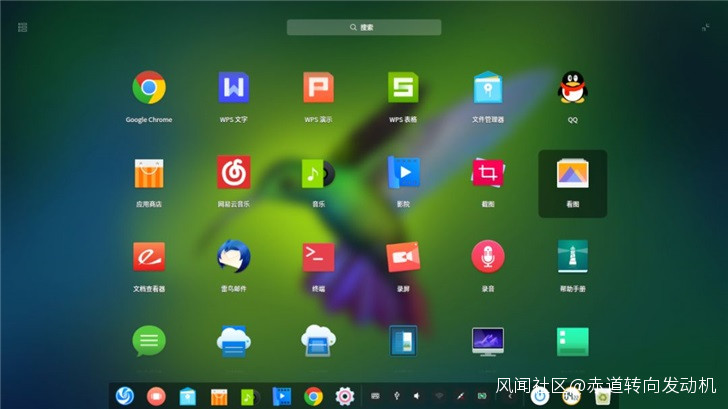Image resolution: width=728 pixels, height=409 pixels.
Task: Launch WPS 演示 presentation app
Action: point(318,87)
